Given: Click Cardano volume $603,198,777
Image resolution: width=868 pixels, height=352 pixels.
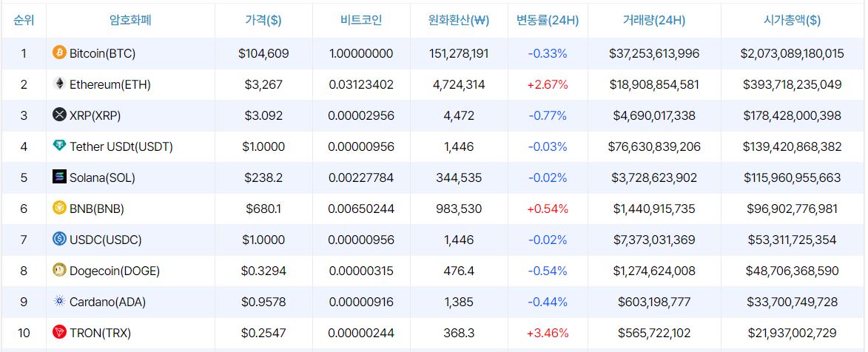Looking at the screenshot, I should point(654,302).
